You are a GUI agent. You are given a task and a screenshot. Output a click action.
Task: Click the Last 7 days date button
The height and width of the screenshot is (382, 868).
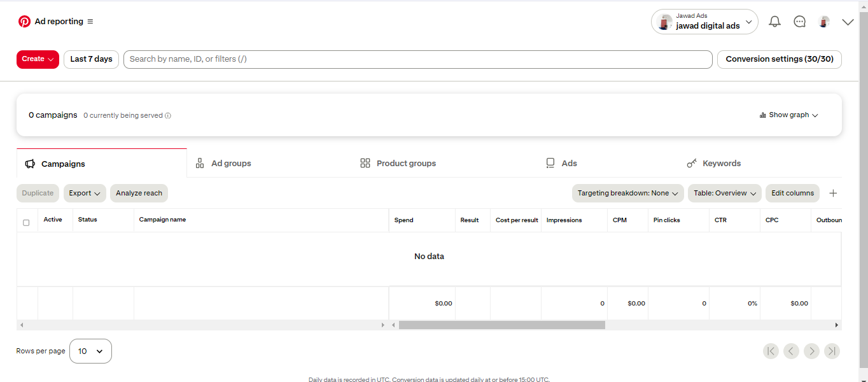91,59
